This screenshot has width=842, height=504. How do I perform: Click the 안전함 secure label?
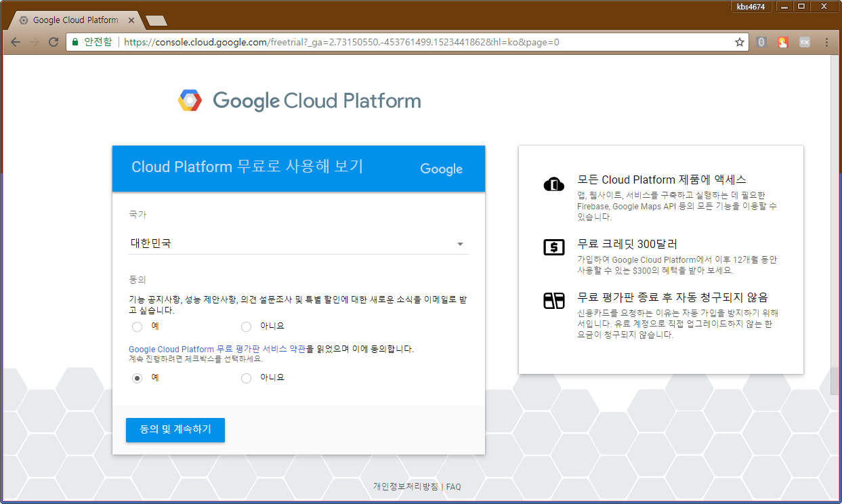(x=98, y=42)
